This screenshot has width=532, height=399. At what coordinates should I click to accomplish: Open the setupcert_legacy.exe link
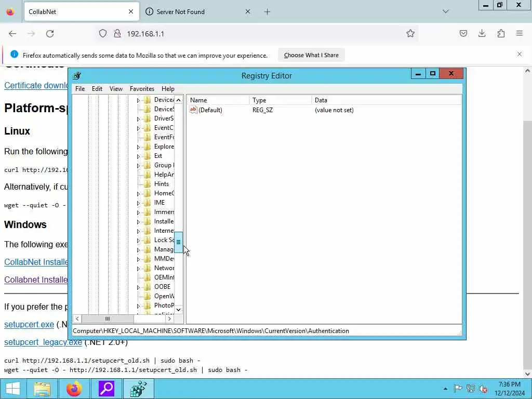click(43, 342)
